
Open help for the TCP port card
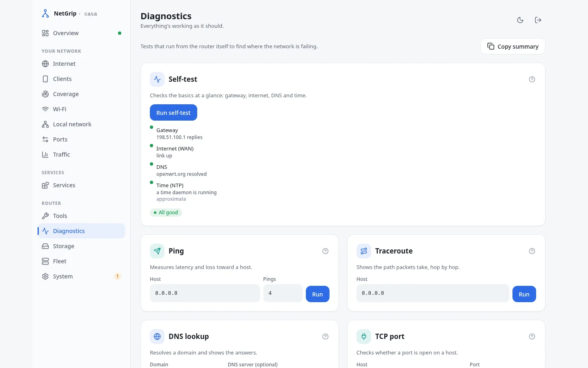coord(532,337)
